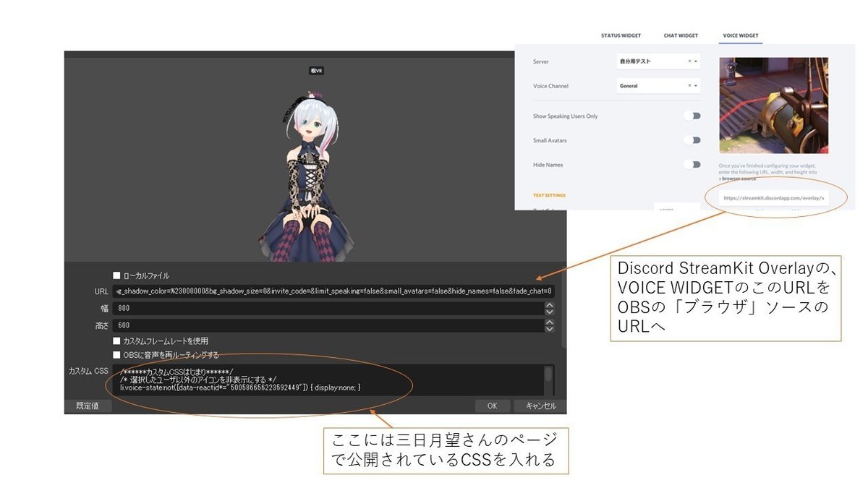Viewport: 868px width, 488px height.
Task: Clear the Server selection using the × icon
Action: [691, 61]
